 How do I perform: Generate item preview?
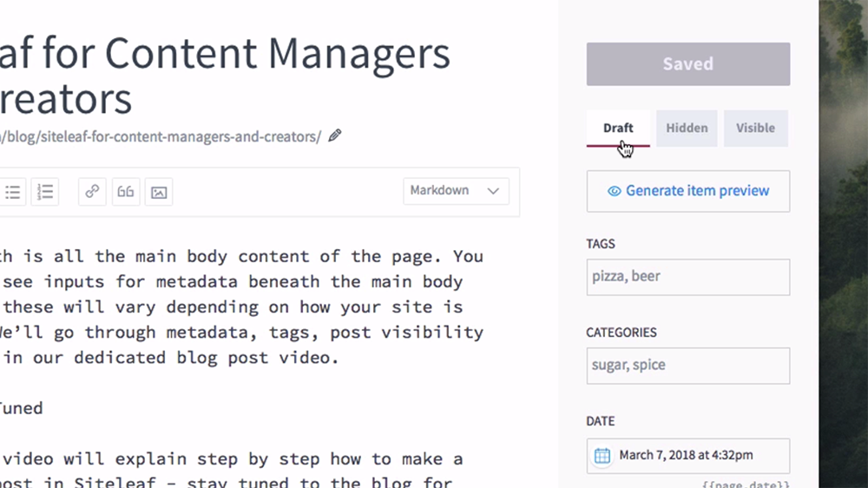click(688, 191)
